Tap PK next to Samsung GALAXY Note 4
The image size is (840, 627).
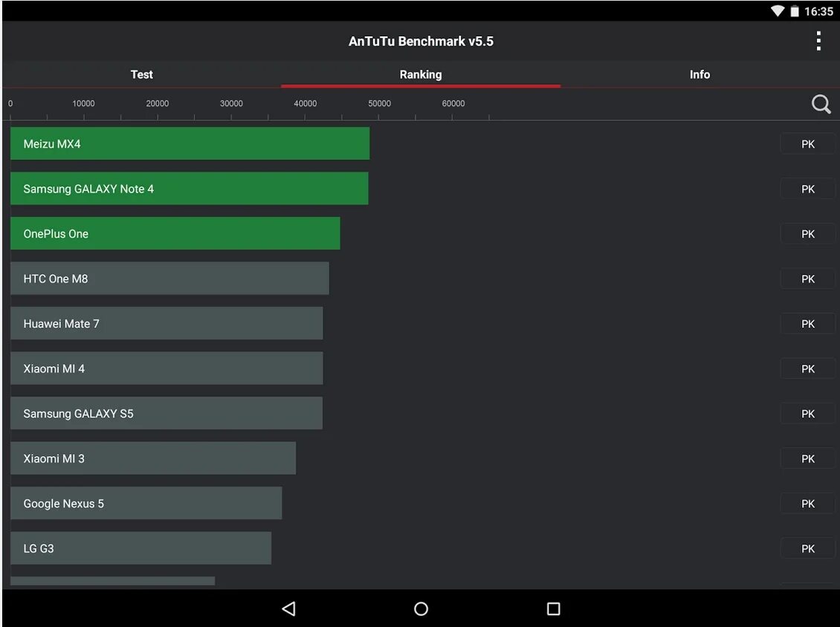coord(807,189)
